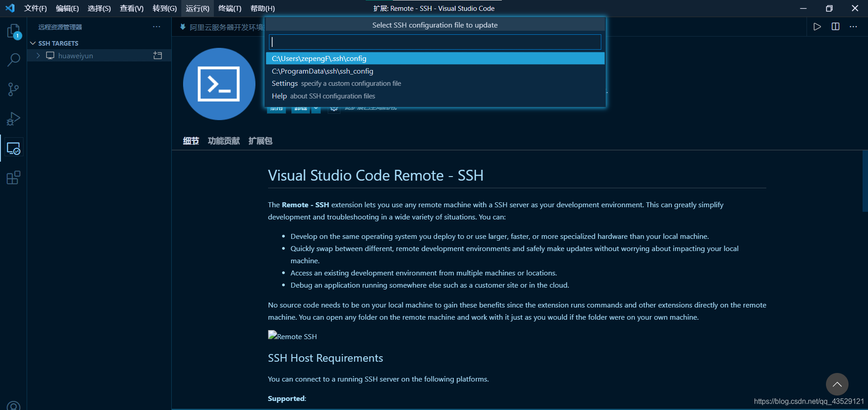Split the editor with split icon
This screenshot has width=868, height=410.
(835, 27)
